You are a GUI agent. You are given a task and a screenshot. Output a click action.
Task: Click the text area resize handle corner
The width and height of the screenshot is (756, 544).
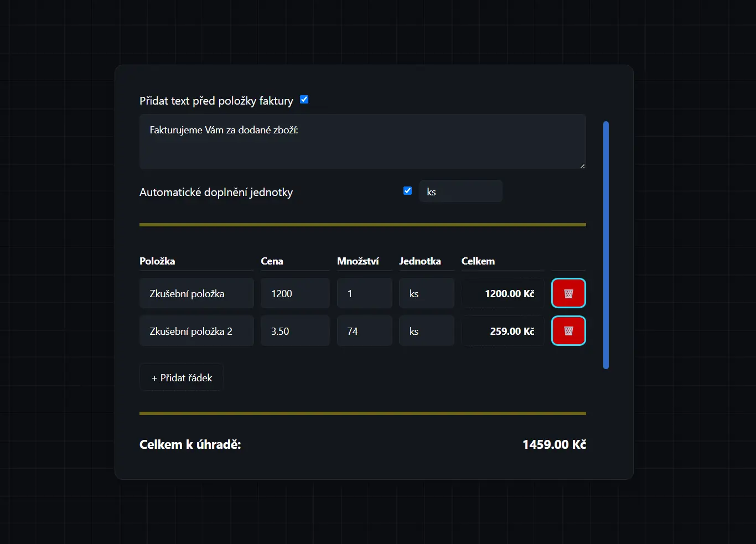[x=582, y=165]
